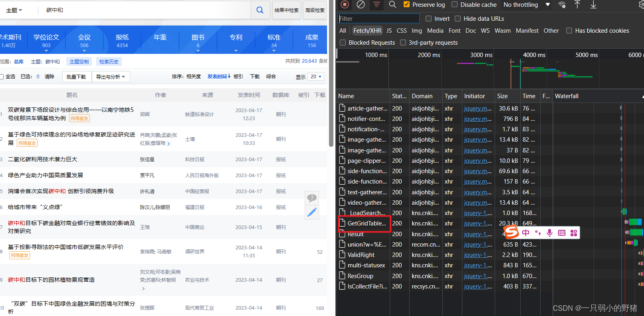Expand the 专利 category arrow
Screen dimensions: 644x316
click(x=236, y=51)
